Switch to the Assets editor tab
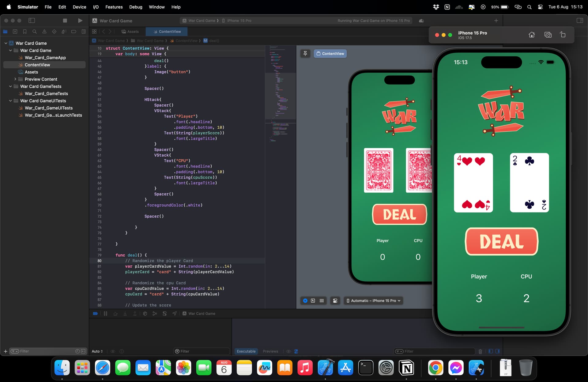The width and height of the screenshot is (588, 382). (130, 32)
